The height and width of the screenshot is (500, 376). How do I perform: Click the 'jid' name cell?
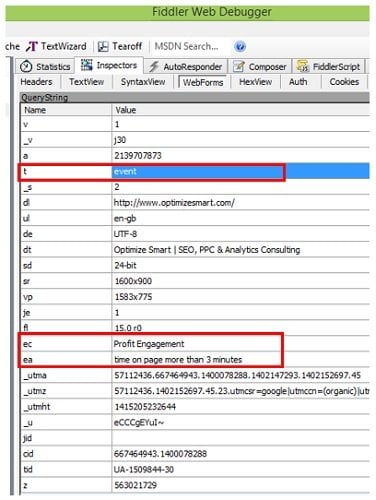pos(66,438)
